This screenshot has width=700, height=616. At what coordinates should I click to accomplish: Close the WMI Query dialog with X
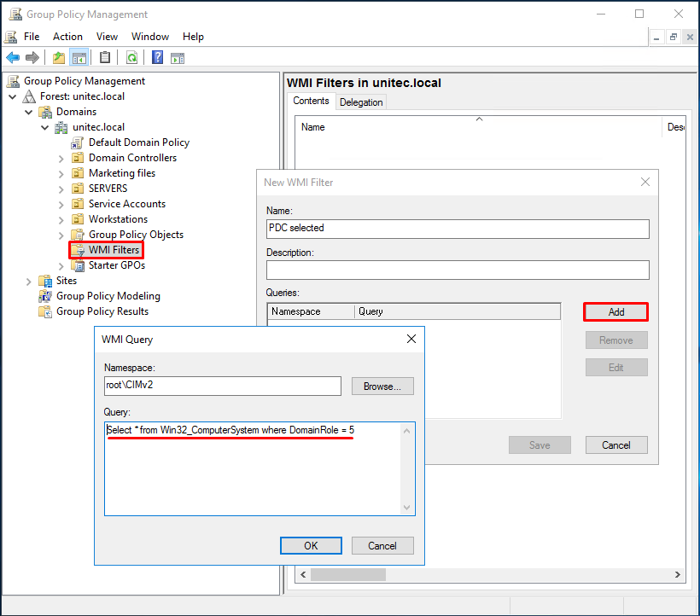click(x=411, y=339)
